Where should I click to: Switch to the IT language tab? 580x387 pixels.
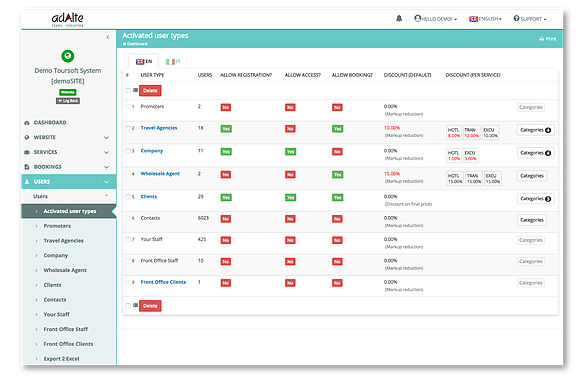click(x=173, y=61)
